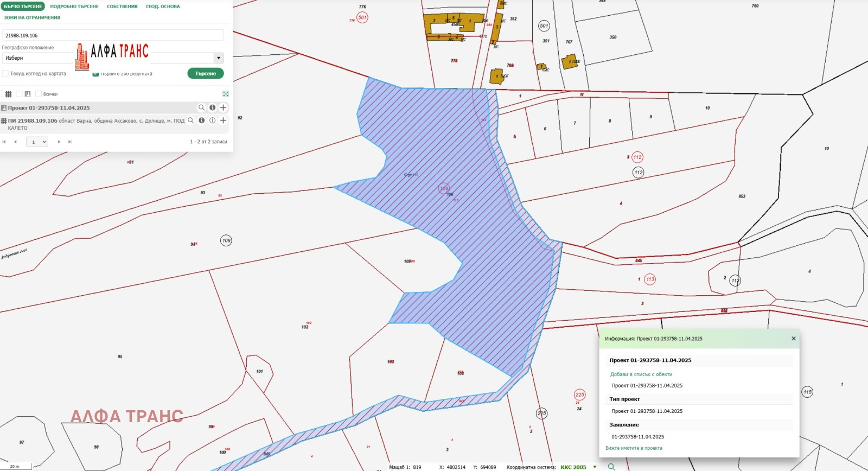Screen dimensions: 868x471
Task: Tick the 'Всички' checkbox
Action: [x=39, y=94]
